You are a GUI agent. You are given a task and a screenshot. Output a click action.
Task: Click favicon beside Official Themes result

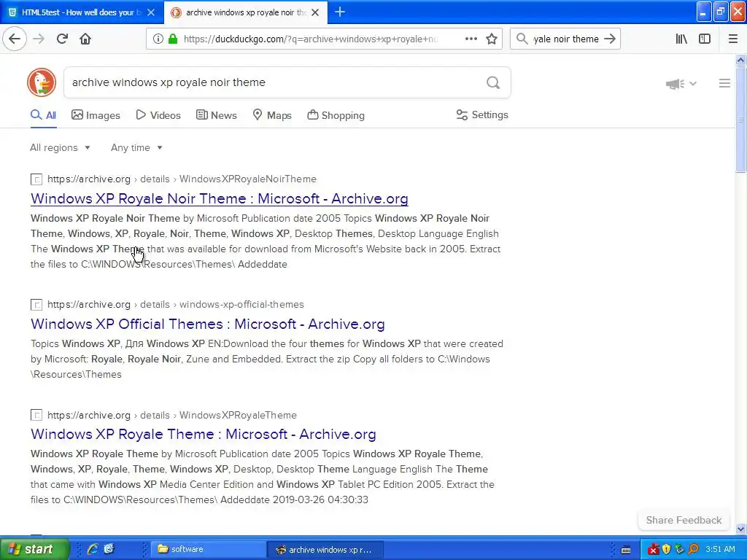pyautogui.click(x=36, y=304)
